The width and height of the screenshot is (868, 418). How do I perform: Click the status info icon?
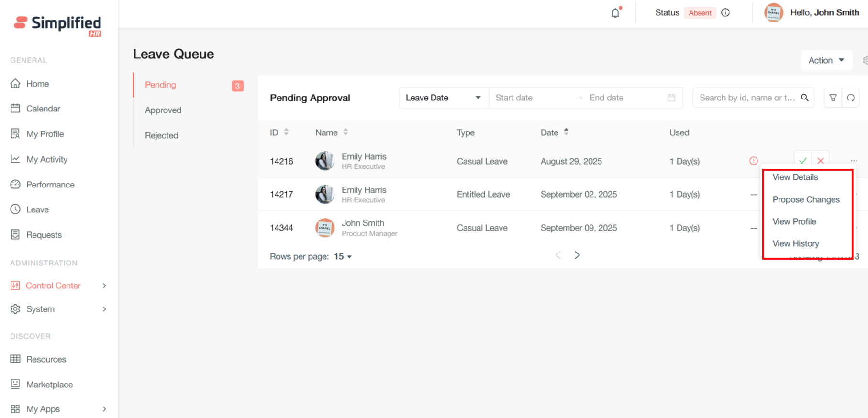[725, 13]
